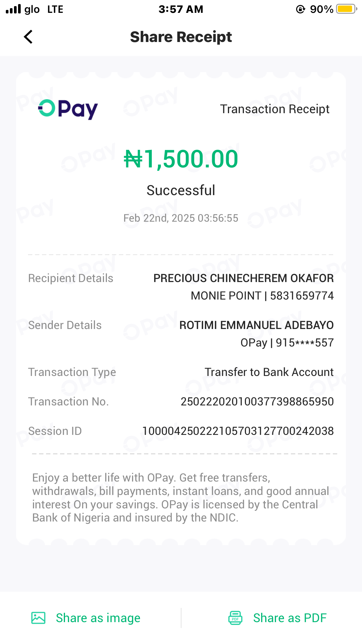Tap the Share Receipt page title
Image resolution: width=362 pixels, height=644 pixels.
(181, 37)
